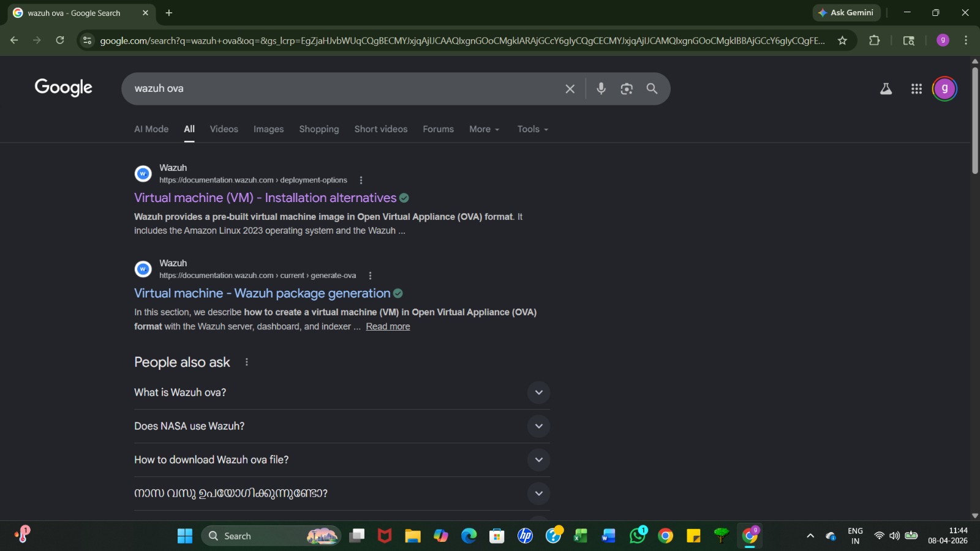Open Word from the taskbar
980x551 pixels.
[x=609, y=536]
